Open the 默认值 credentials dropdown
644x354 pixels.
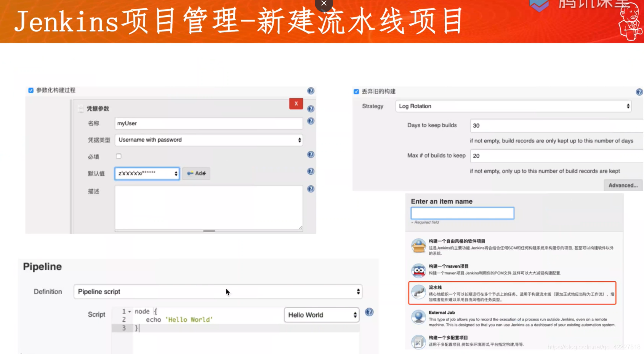pos(147,174)
